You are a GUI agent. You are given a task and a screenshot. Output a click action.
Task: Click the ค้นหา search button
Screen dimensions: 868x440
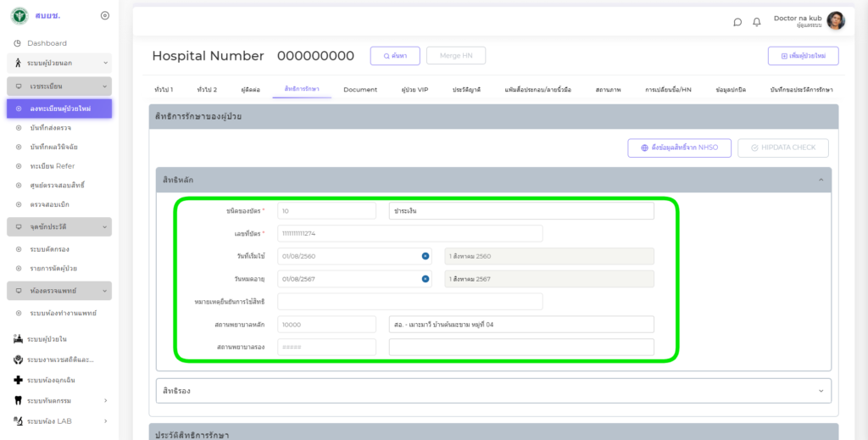coord(395,56)
